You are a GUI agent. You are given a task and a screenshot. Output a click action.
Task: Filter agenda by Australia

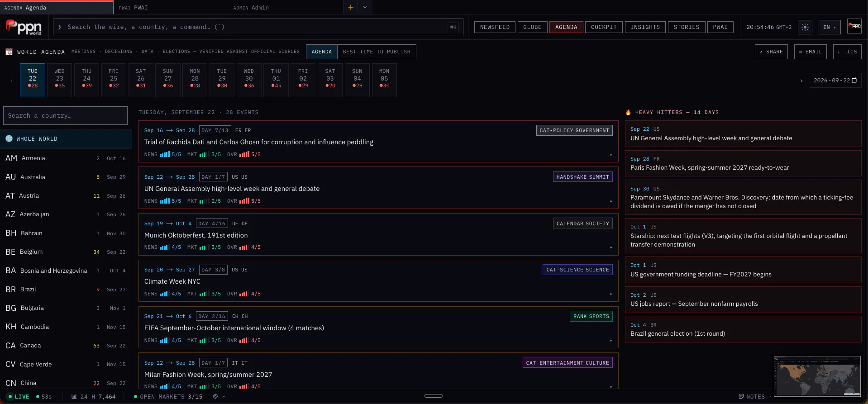66,177
